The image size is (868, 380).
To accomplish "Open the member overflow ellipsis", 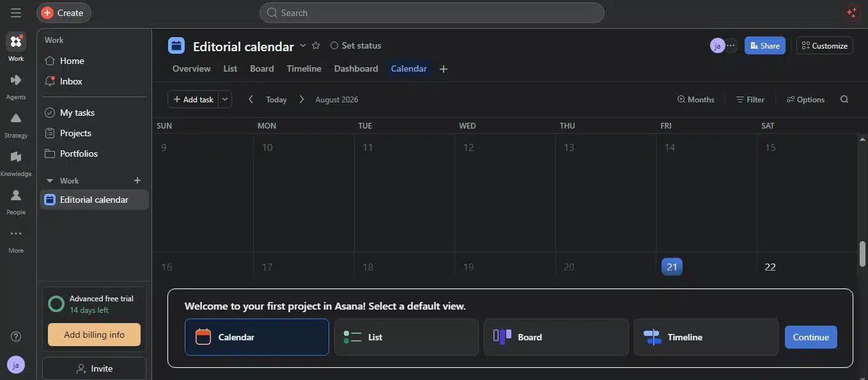I will click(x=731, y=45).
